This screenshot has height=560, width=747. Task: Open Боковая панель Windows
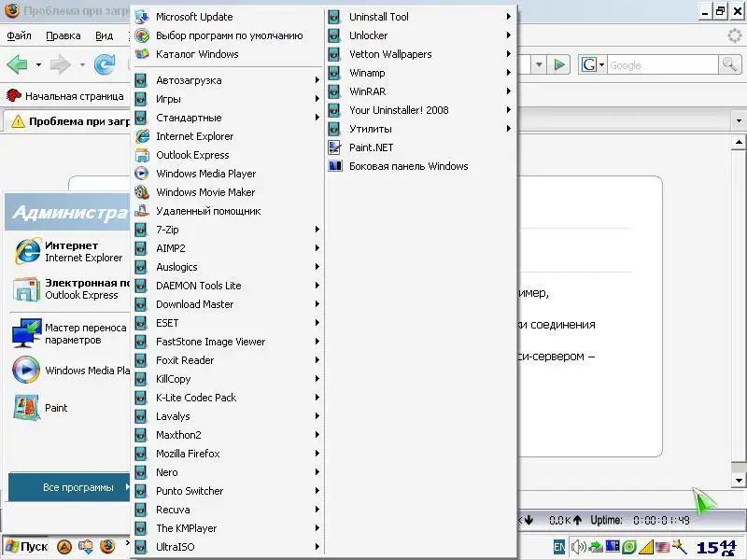[420, 166]
